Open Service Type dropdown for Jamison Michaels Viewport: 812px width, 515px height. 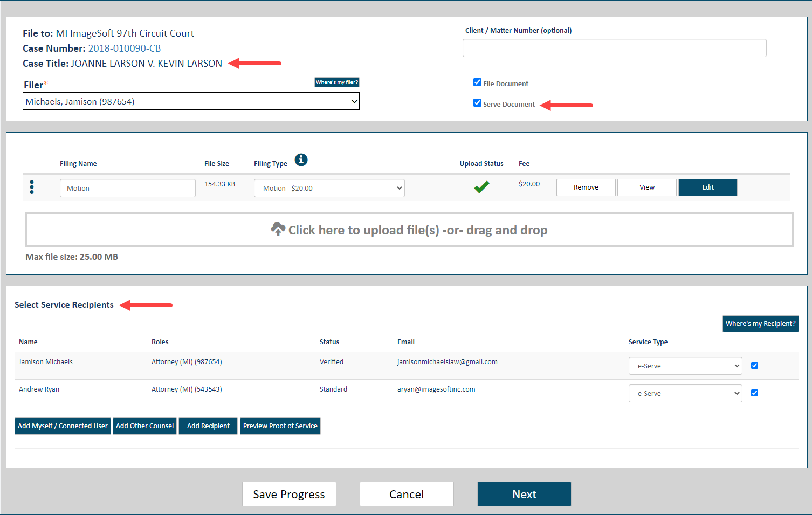[x=685, y=366]
